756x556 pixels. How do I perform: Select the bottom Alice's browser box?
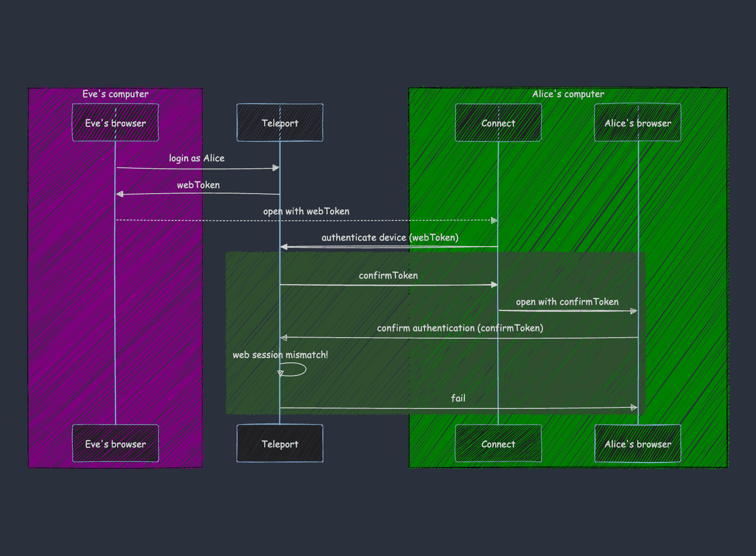pyautogui.click(x=637, y=444)
